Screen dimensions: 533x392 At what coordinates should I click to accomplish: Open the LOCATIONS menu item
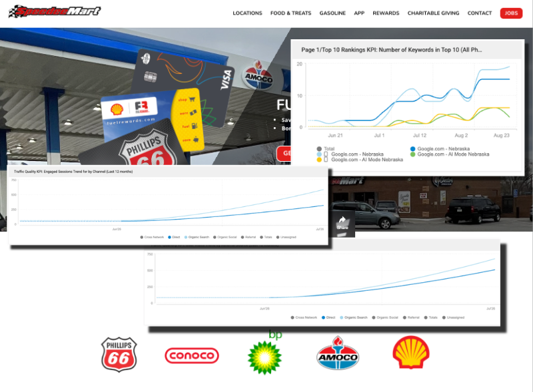click(x=247, y=13)
